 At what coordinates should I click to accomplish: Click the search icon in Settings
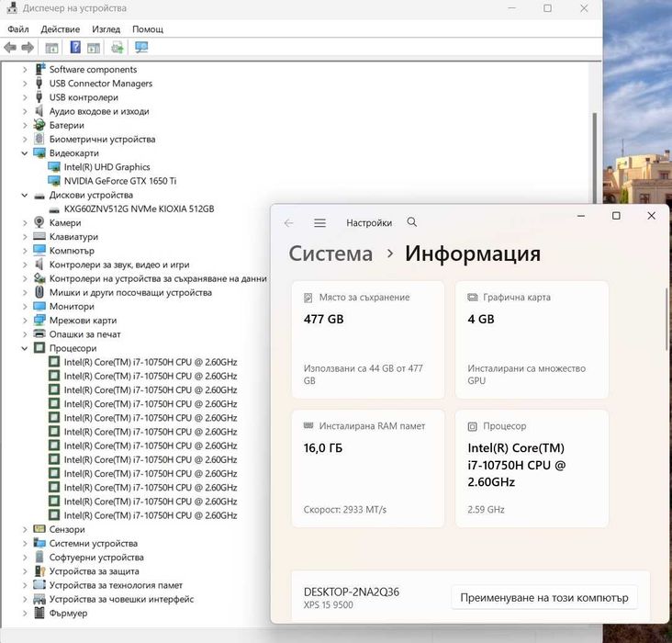click(x=412, y=222)
